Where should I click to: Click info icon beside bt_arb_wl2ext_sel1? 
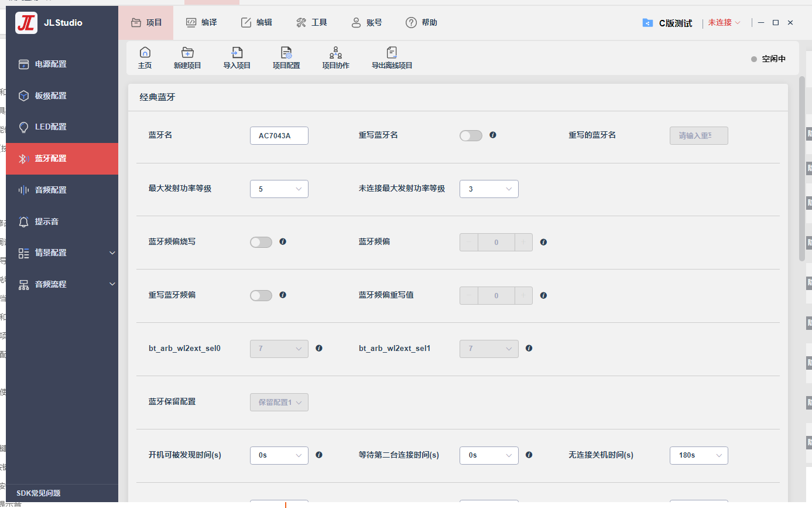point(529,348)
